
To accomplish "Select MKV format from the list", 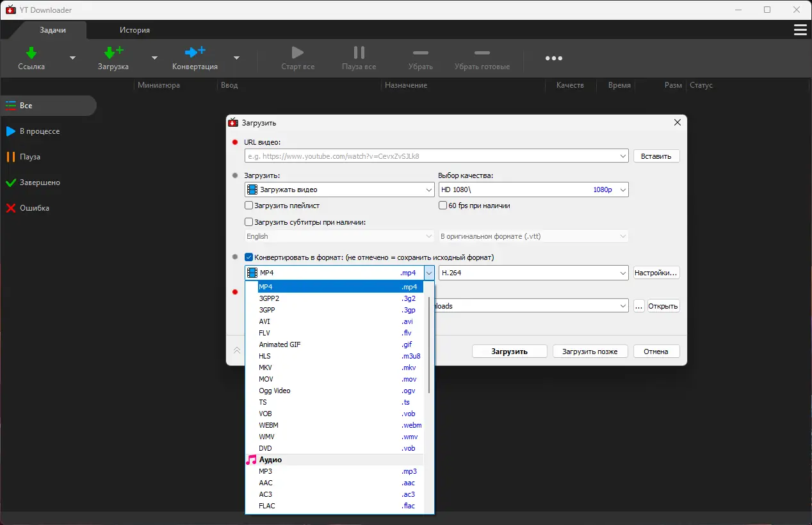I will (266, 367).
